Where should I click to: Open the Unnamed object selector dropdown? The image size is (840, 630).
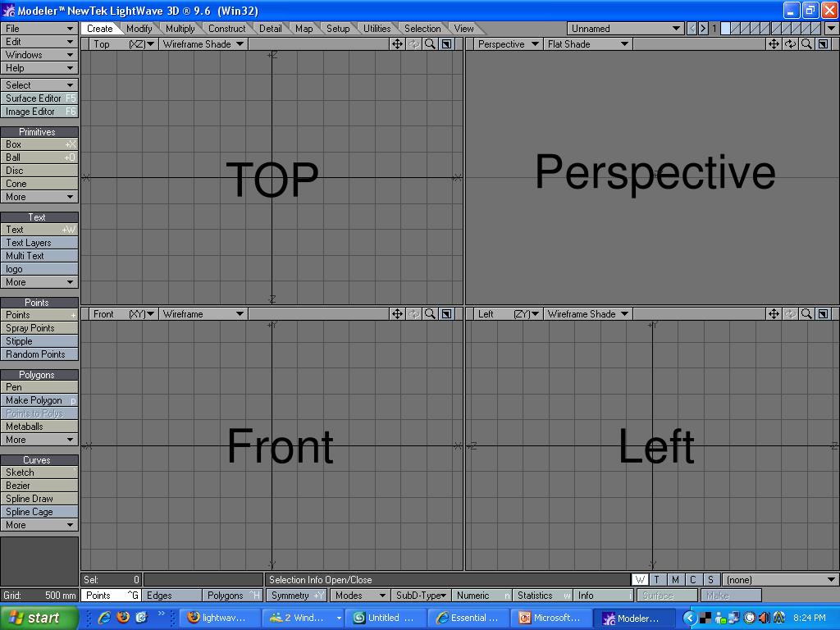coord(625,29)
